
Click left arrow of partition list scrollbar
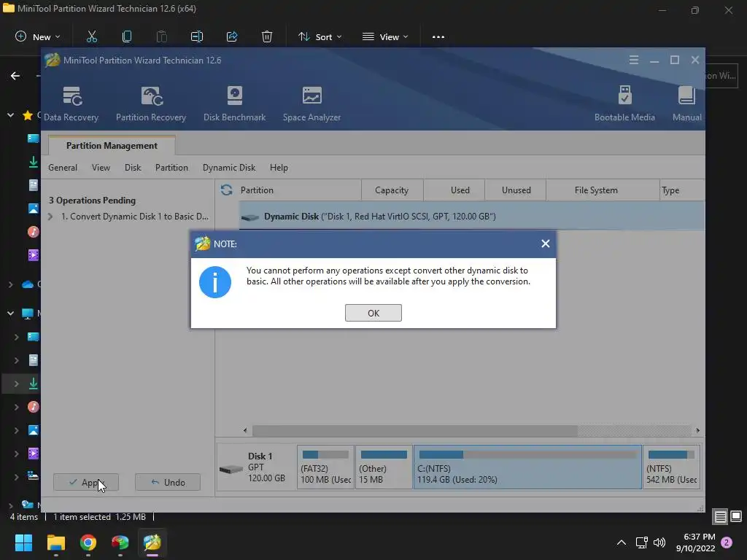pyautogui.click(x=245, y=430)
